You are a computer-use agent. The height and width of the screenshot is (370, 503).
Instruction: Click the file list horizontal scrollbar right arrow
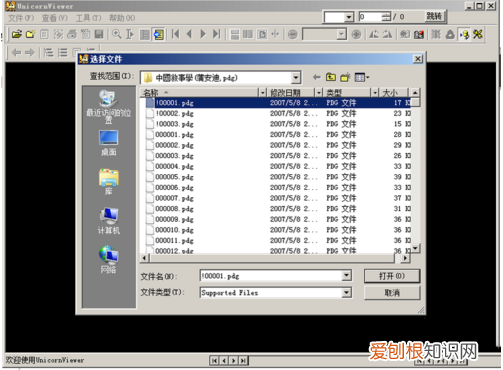pos(405,258)
